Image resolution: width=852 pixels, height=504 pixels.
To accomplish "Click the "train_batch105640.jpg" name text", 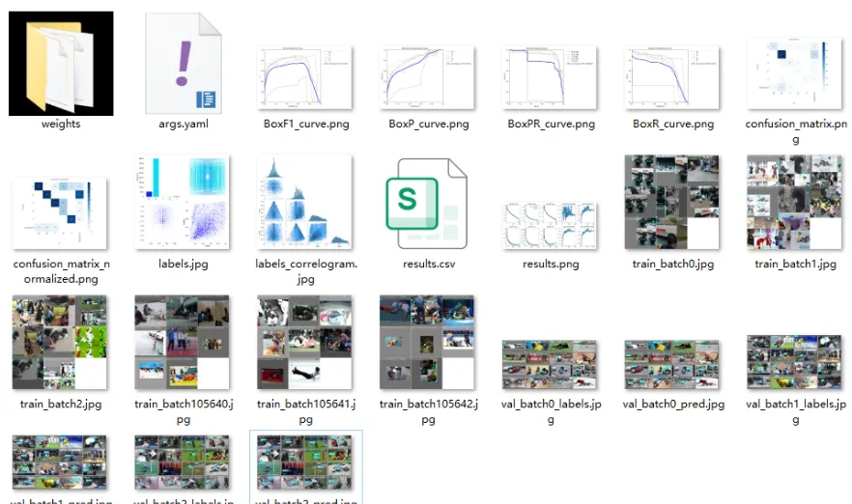I will [184, 411].
